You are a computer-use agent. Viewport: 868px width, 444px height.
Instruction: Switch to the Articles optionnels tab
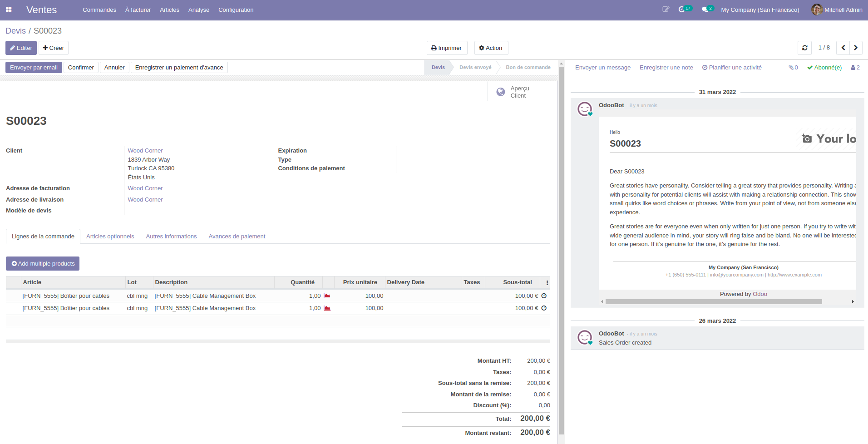(110, 237)
